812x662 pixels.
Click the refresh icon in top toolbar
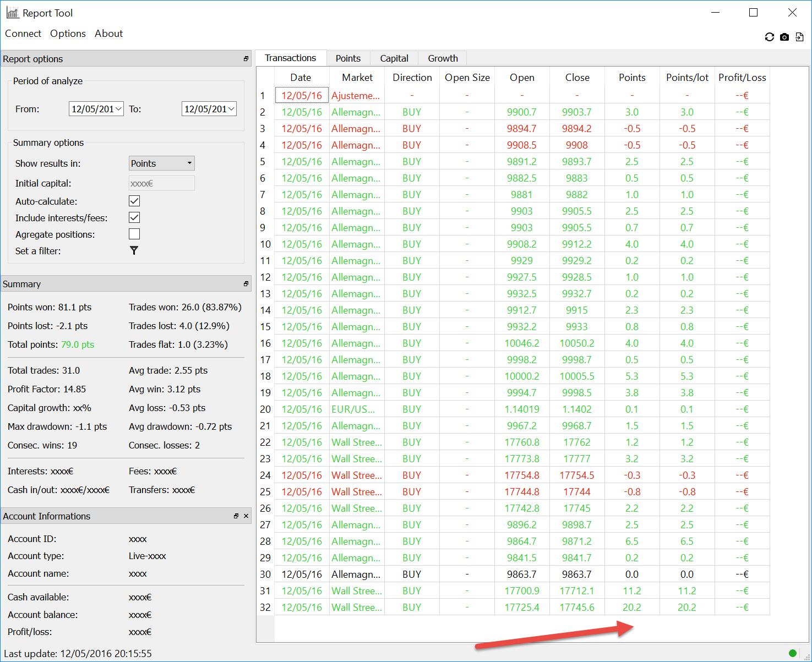[769, 37]
